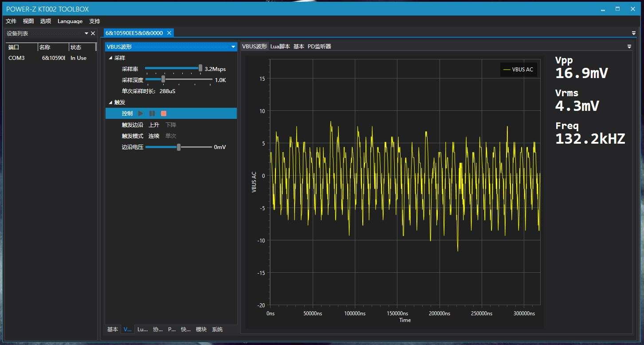Open the 视图 view menu

pyautogui.click(x=28, y=21)
